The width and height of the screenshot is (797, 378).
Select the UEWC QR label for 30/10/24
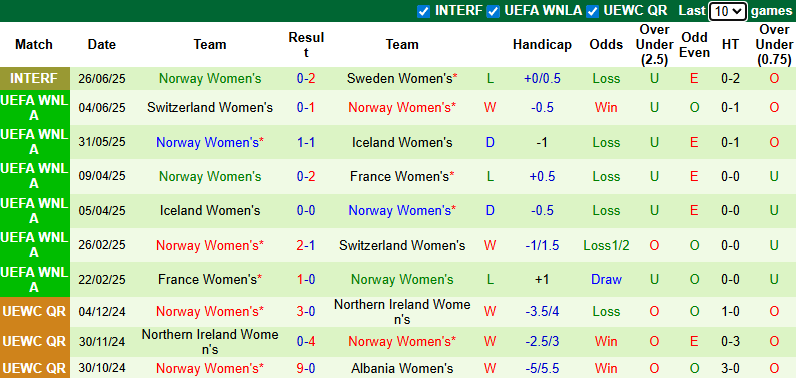pos(35,368)
